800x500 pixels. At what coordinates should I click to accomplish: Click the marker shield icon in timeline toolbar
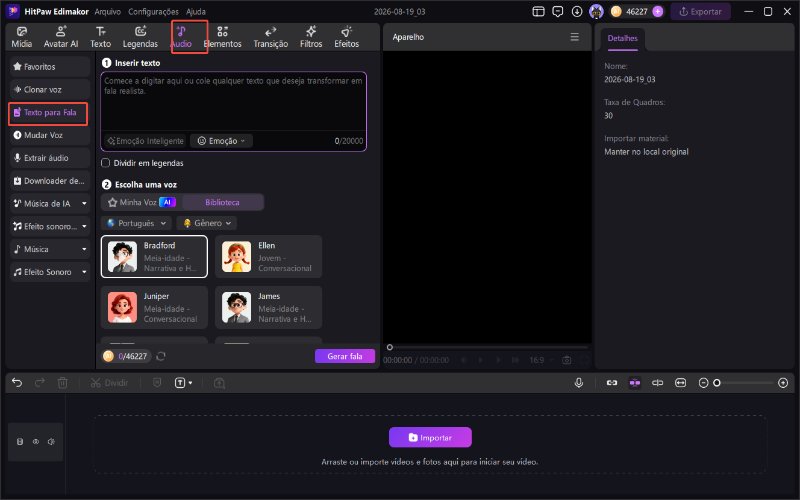click(x=157, y=383)
